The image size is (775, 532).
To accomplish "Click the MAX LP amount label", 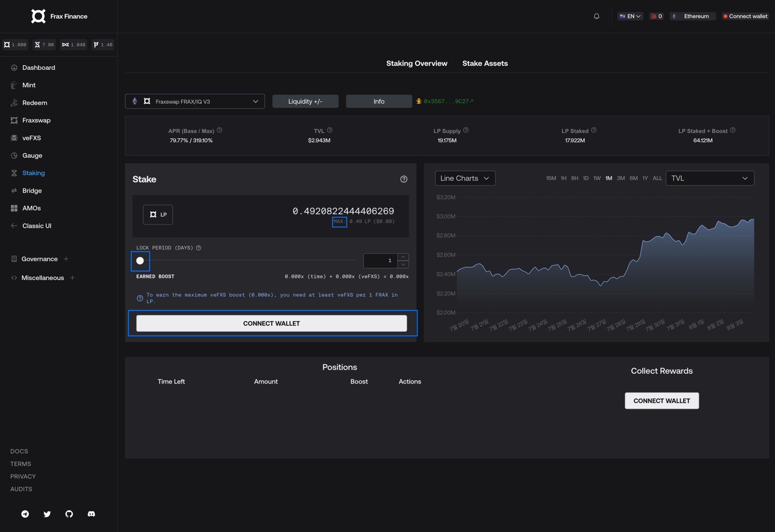I will (x=339, y=221).
